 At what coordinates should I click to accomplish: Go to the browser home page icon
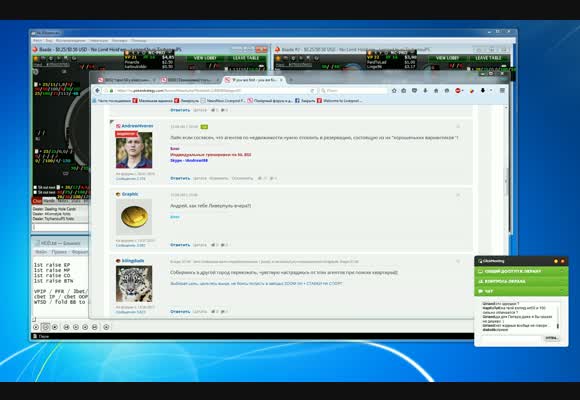coord(436,90)
